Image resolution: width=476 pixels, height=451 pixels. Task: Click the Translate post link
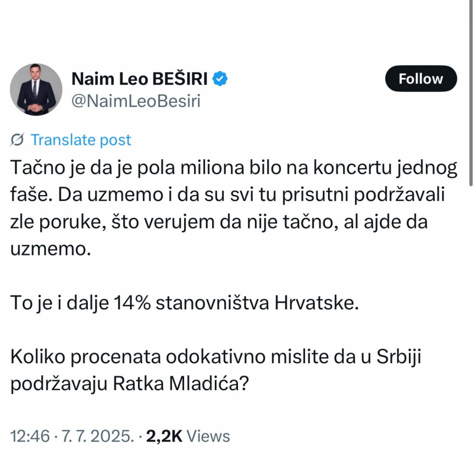pyautogui.click(x=80, y=140)
